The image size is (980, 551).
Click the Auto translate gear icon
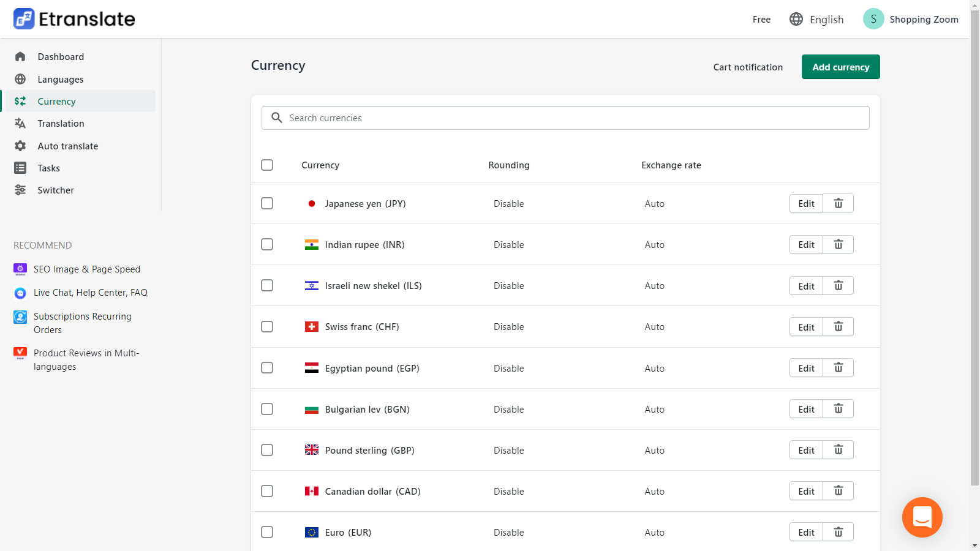click(x=20, y=146)
